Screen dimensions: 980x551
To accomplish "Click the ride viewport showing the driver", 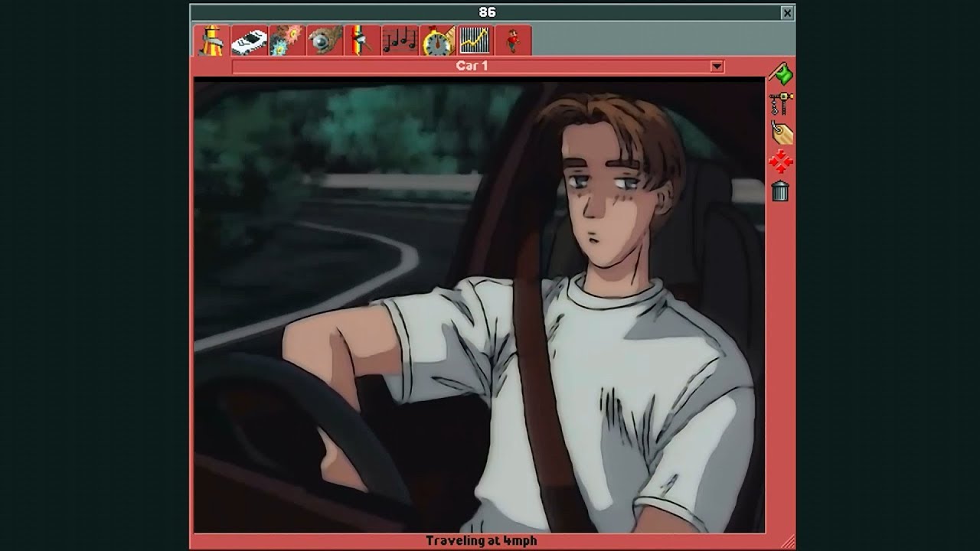I will coord(479,305).
